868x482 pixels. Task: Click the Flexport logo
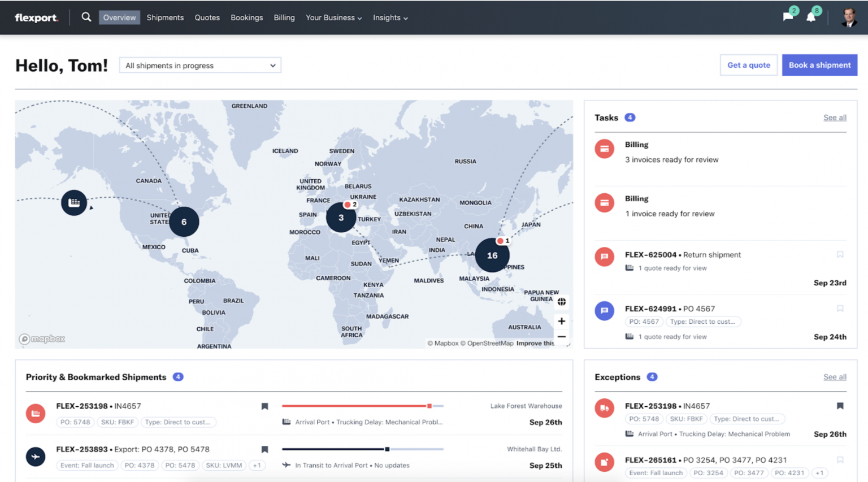coord(36,18)
